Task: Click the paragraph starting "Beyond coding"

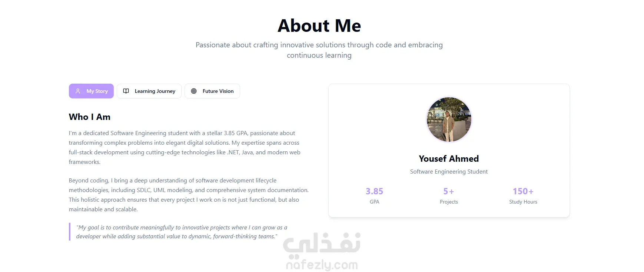Action: tap(188, 195)
